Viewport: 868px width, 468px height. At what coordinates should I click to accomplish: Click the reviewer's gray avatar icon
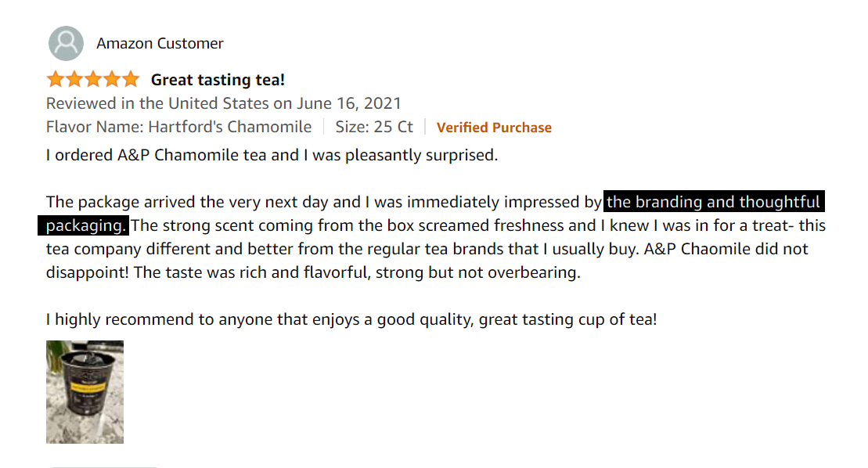(66, 44)
